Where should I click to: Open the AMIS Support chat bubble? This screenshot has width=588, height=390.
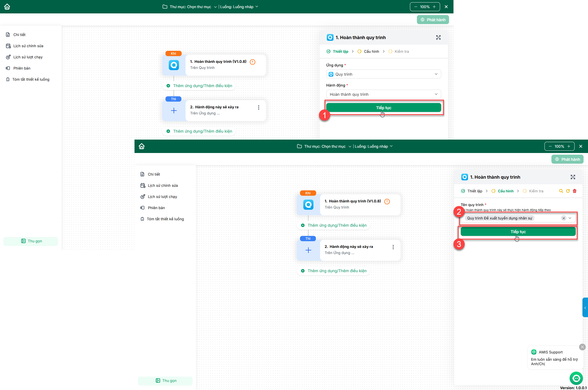pyautogui.click(x=576, y=378)
